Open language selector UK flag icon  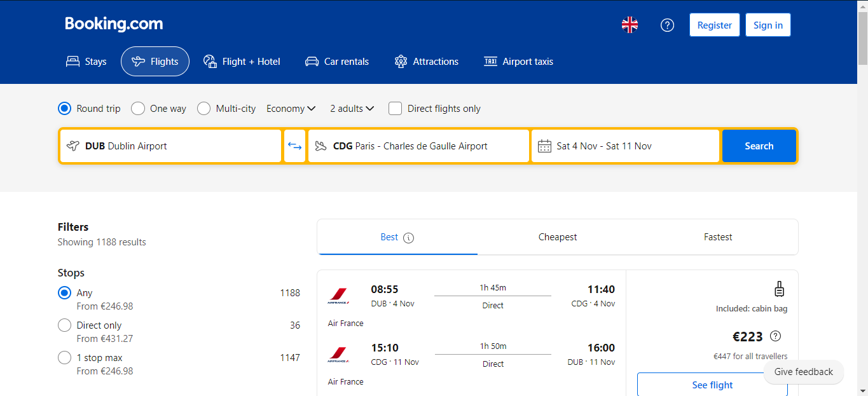pos(630,25)
